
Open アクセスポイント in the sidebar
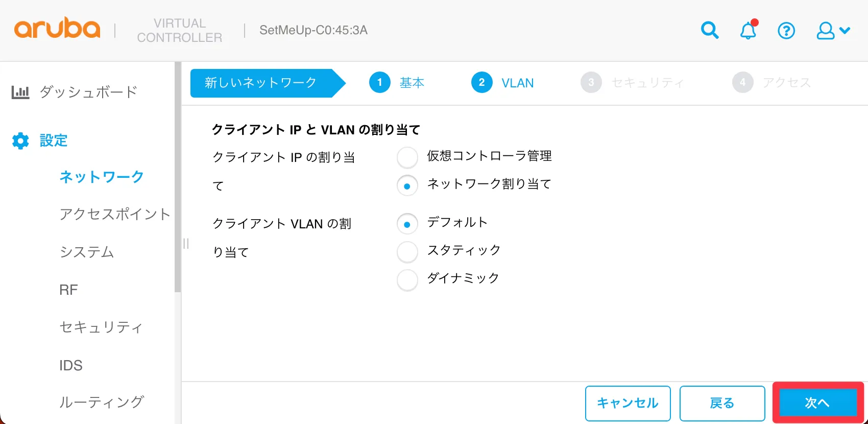click(x=114, y=214)
